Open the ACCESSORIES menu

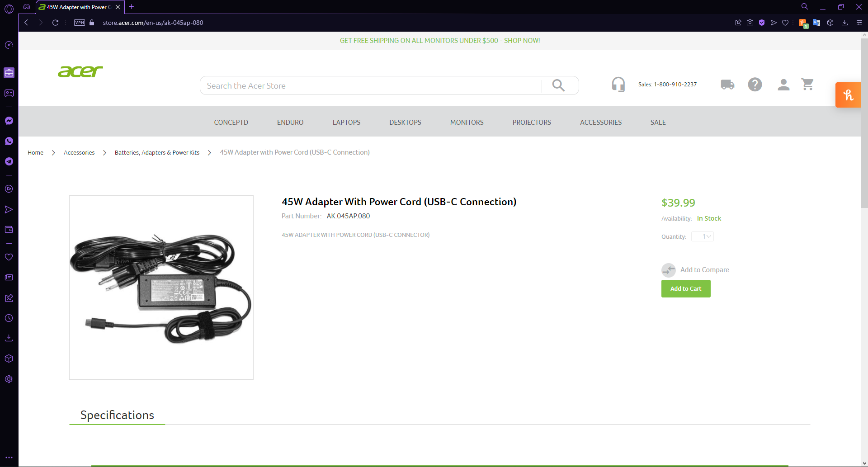pyautogui.click(x=601, y=123)
